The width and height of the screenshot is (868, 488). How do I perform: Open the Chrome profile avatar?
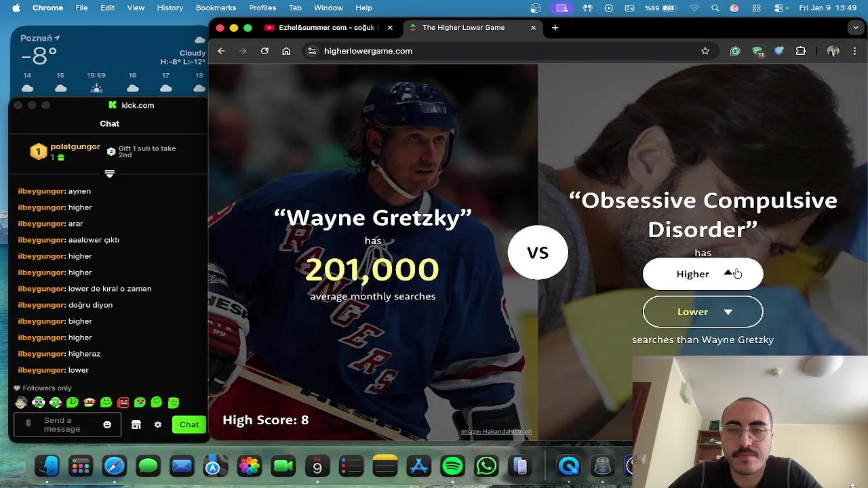pos(833,51)
